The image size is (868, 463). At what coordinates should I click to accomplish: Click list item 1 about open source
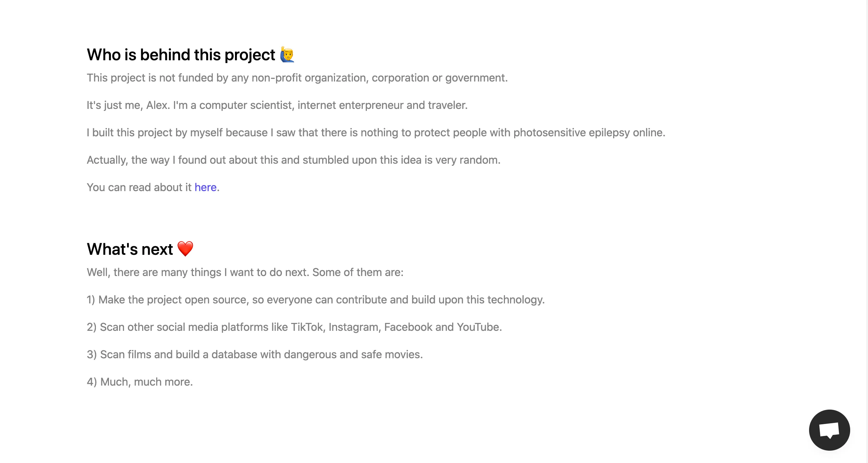click(x=315, y=300)
